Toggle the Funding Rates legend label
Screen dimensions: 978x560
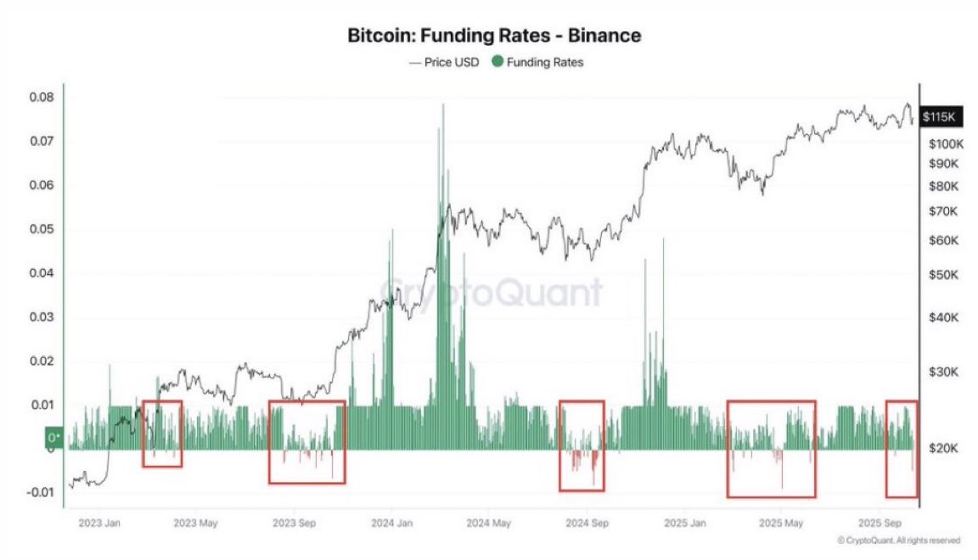tap(545, 62)
